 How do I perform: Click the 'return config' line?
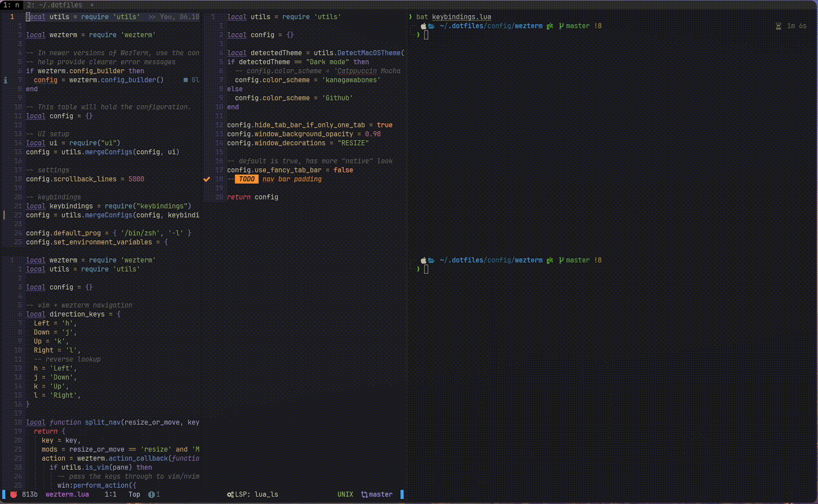[x=252, y=197]
